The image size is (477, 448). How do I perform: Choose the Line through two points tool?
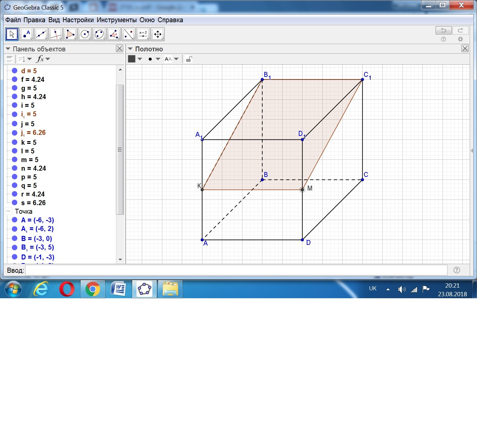(41, 34)
